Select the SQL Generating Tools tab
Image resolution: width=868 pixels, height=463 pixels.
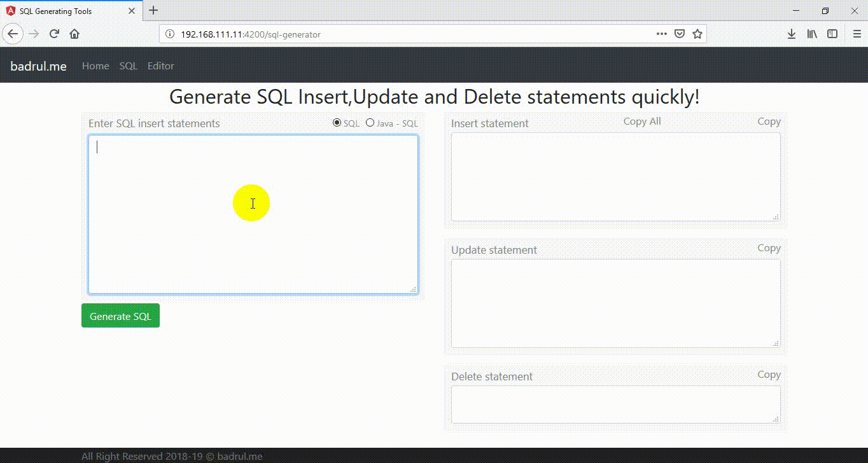(71, 11)
